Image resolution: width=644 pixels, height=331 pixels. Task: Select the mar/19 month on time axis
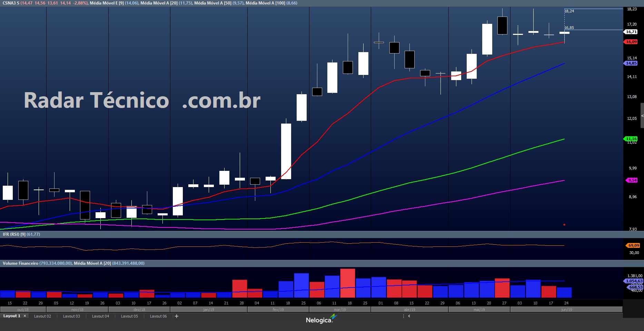click(x=340, y=310)
